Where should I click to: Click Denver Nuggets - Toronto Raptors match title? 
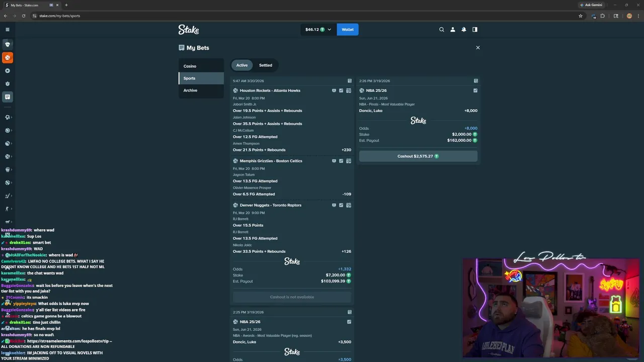click(x=270, y=205)
